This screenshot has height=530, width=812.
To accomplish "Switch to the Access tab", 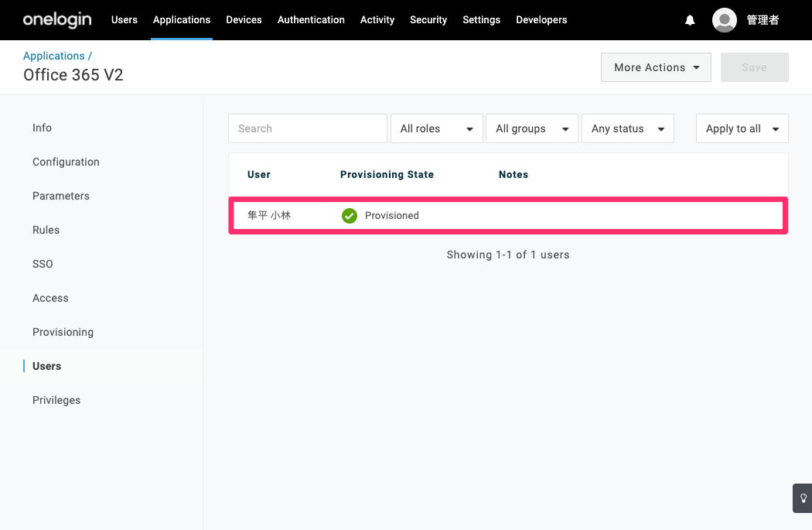I will 50,299.
